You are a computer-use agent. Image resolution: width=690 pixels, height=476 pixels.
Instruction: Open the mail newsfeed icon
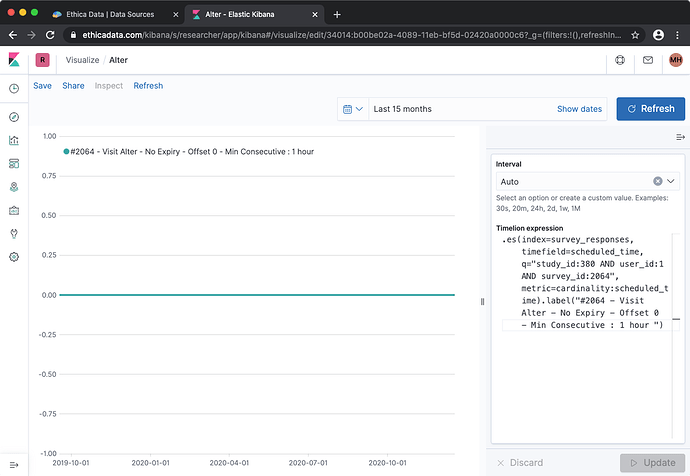pyautogui.click(x=648, y=60)
